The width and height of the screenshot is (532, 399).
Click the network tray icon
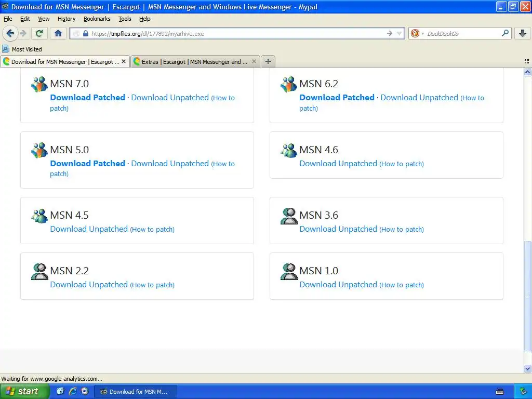[524, 392]
